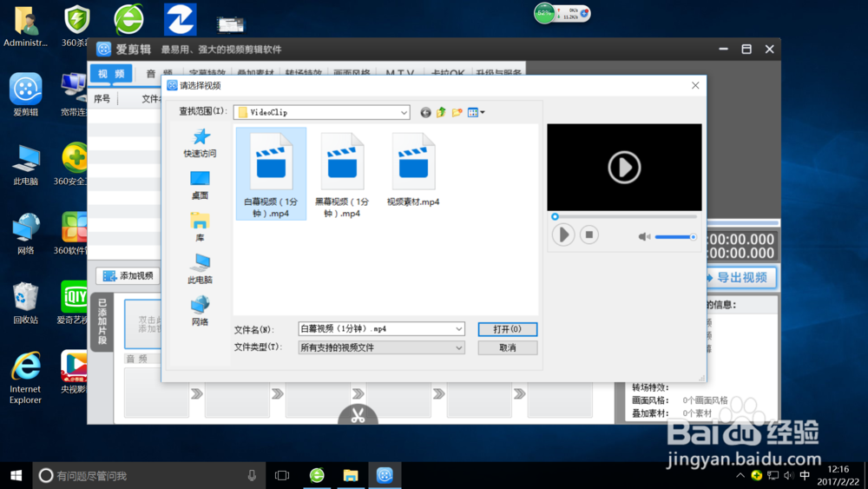Expand the 文件类型 dropdown
This screenshot has height=489, width=868.
pyautogui.click(x=381, y=347)
